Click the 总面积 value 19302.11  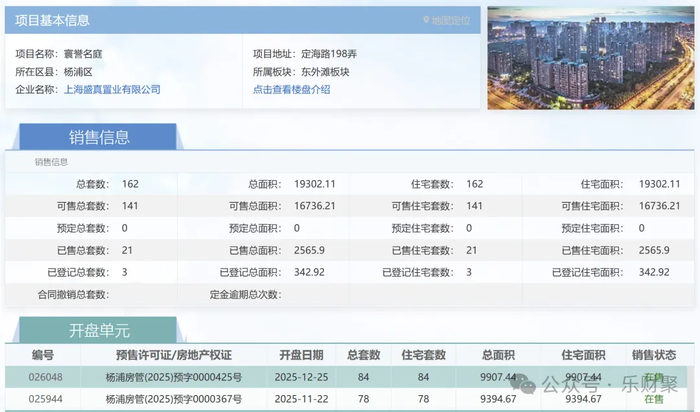(314, 184)
